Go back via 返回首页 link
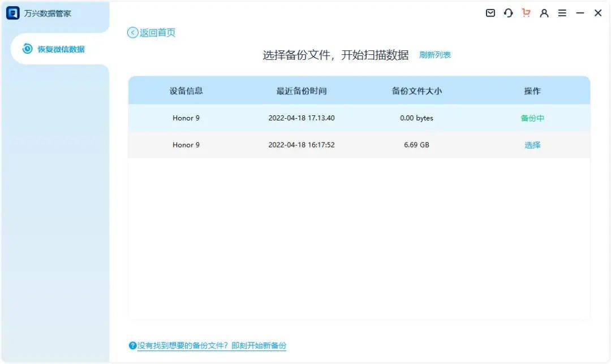This screenshot has height=364, width=611. pyautogui.click(x=157, y=32)
